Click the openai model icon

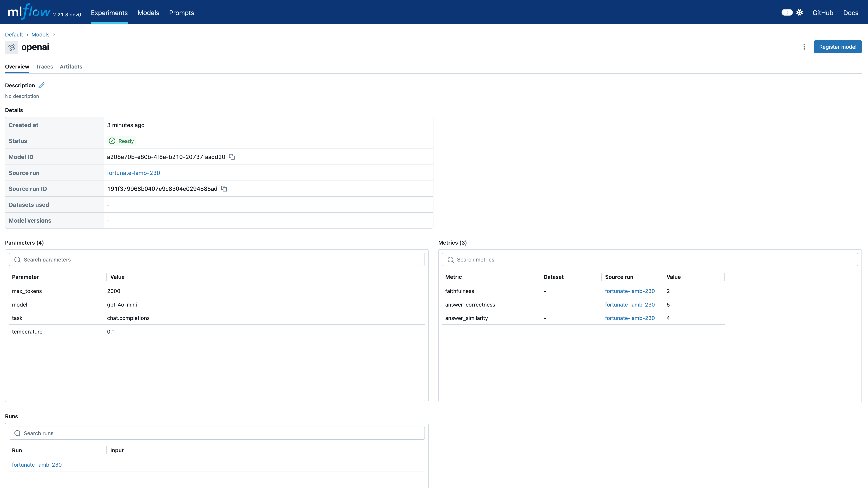click(x=12, y=47)
